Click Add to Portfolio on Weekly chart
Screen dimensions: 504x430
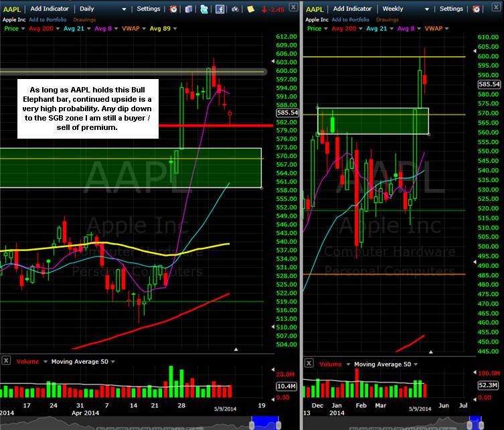350,19
